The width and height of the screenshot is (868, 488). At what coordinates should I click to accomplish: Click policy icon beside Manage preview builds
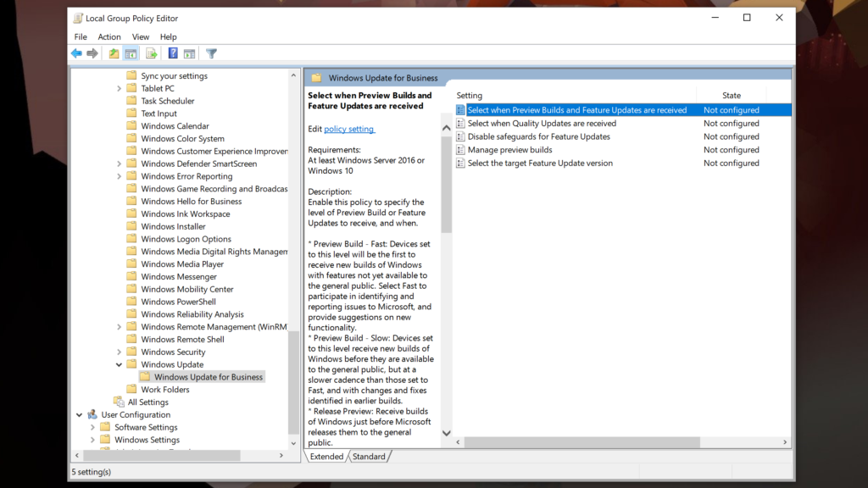point(460,150)
